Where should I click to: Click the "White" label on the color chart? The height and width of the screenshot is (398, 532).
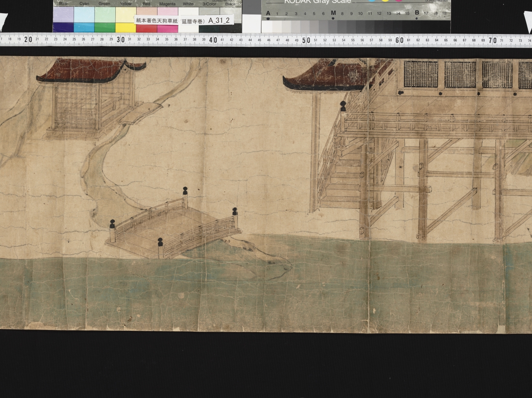click(x=188, y=3)
